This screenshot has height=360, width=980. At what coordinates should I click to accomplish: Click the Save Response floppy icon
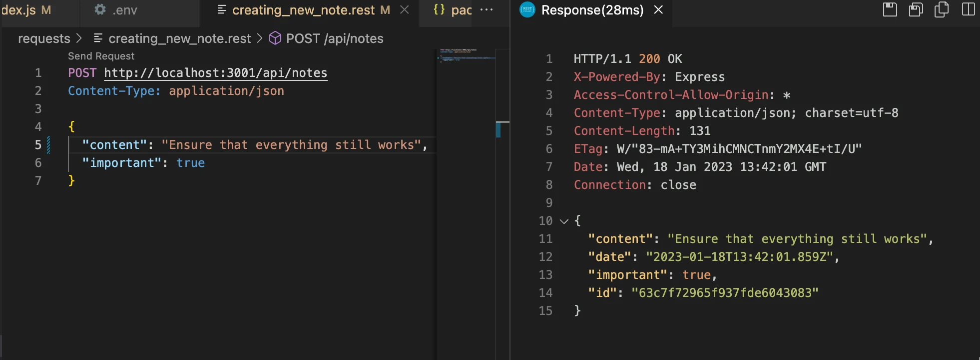pyautogui.click(x=890, y=9)
